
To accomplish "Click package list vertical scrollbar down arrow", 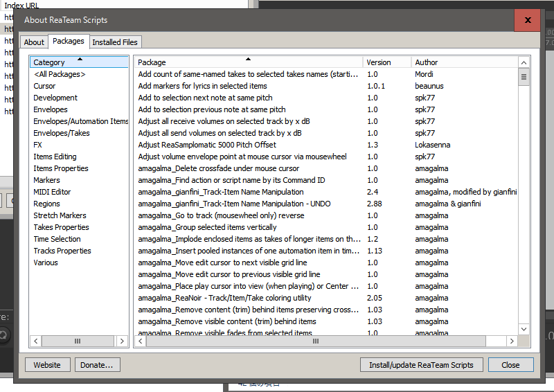I will (524, 330).
